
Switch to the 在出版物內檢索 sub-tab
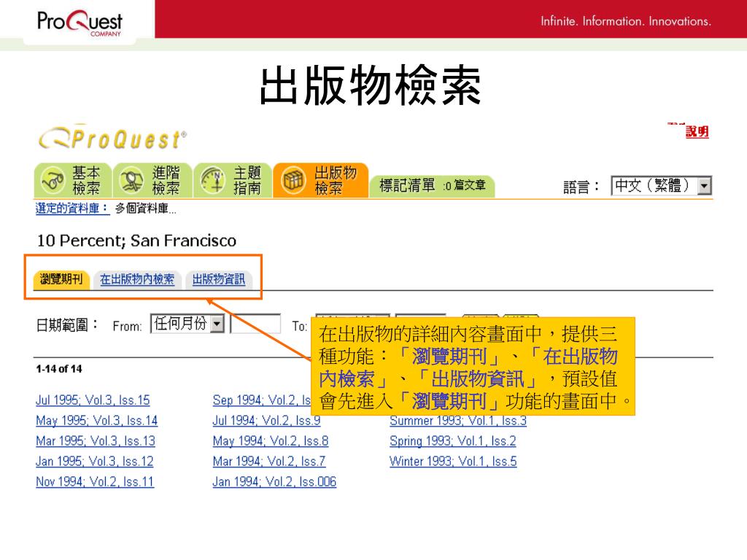tap(137, 279)
